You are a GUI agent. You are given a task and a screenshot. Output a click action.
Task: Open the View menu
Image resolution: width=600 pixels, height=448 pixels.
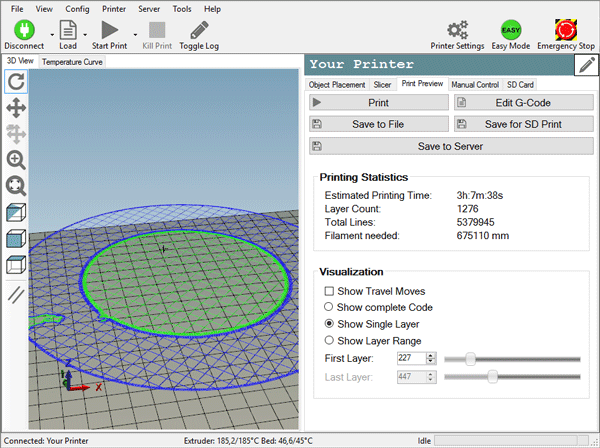point(44,9)
